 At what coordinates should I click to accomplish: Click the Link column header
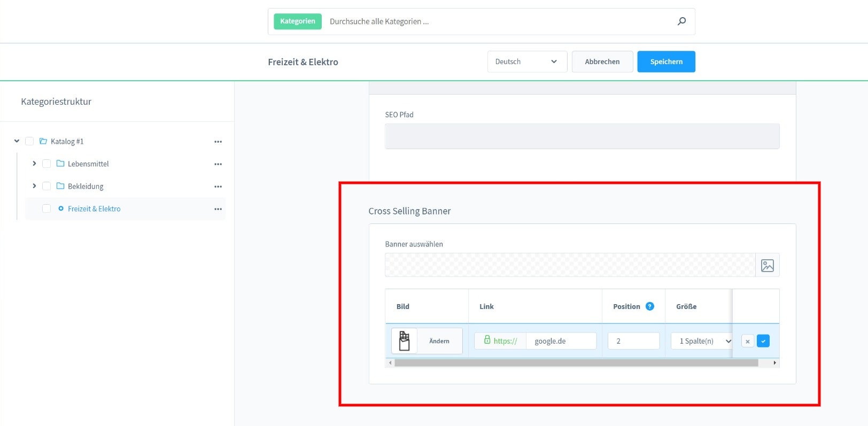[x=486, y=306]
